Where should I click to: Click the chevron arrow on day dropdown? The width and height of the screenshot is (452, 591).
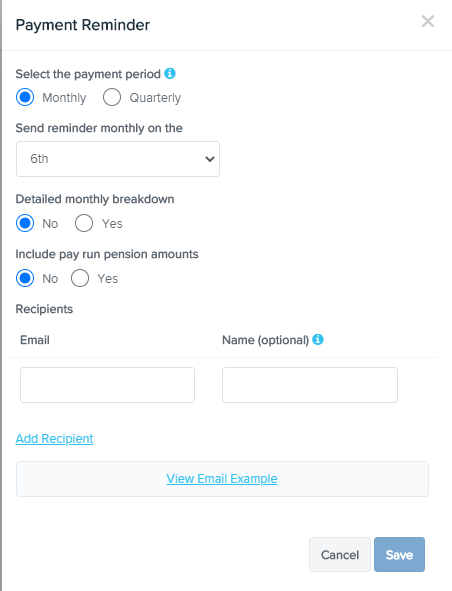(210, 159)
